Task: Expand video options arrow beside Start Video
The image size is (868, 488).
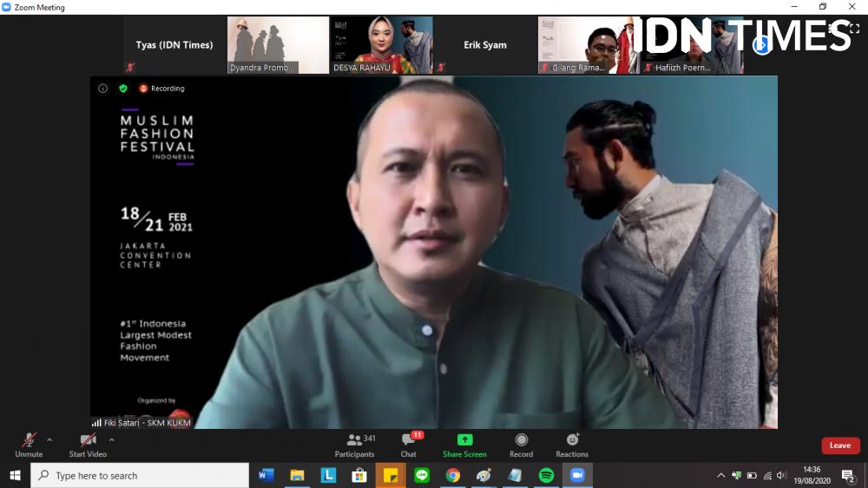Action: point(112,440)
